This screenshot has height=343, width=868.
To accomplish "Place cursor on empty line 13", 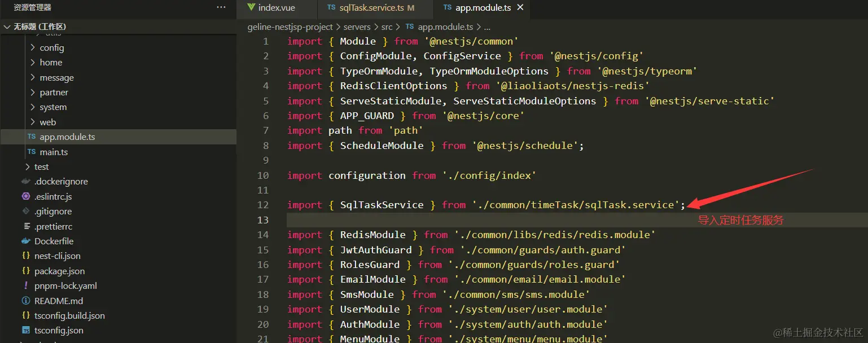I will (577, 219).
